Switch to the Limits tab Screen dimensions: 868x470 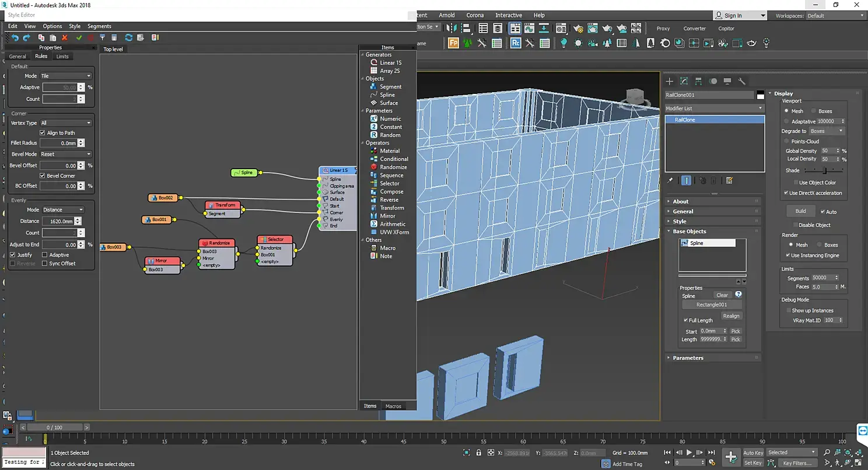point(62,57)
